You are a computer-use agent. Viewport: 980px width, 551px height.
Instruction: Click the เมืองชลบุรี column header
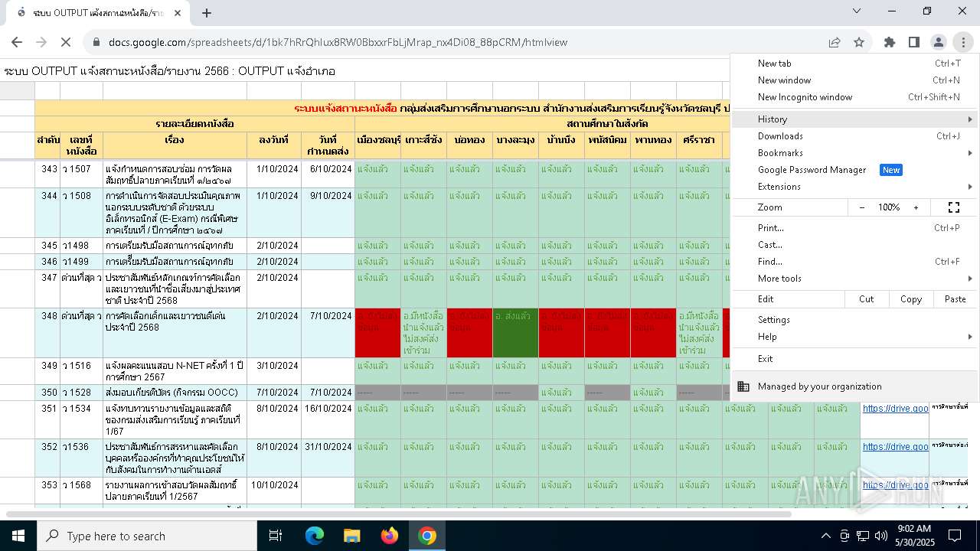377,145
